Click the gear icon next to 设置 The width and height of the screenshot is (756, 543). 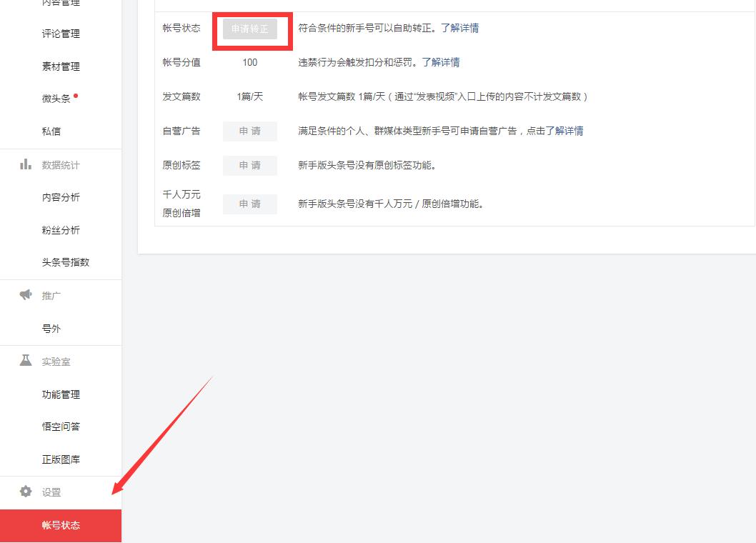coord(25,492)
